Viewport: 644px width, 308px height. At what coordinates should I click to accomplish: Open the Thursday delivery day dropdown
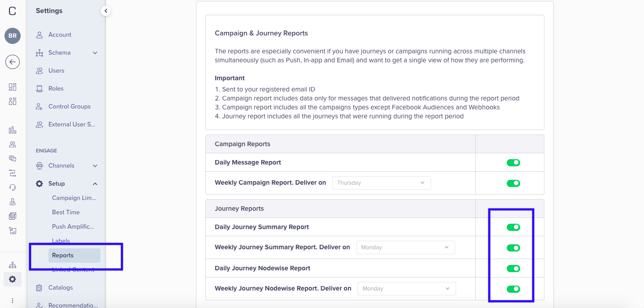click(381, 182)
